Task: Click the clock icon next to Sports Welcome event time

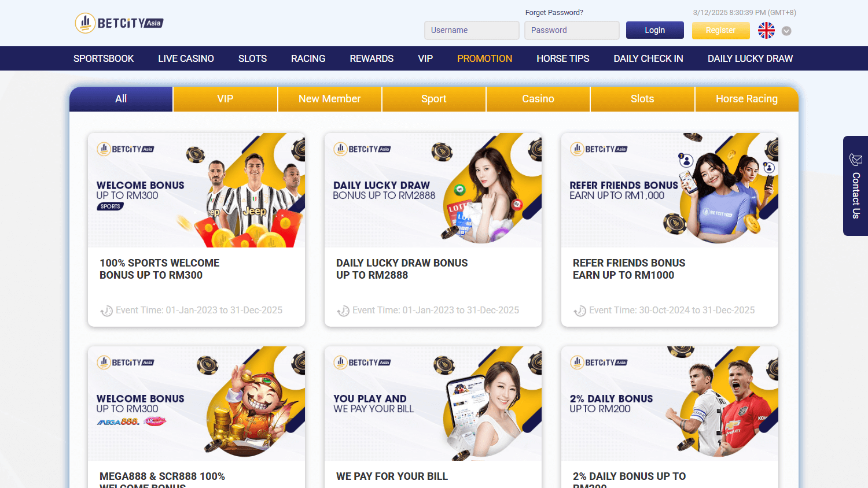Action: pos(106,310)
